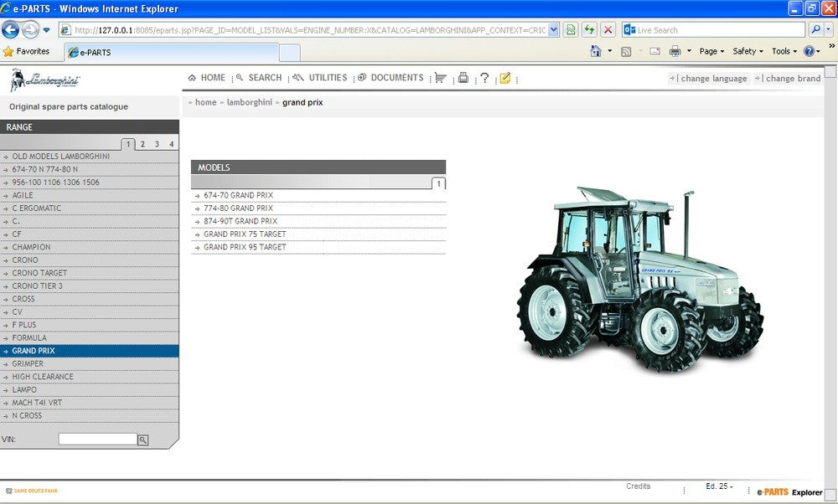
Task: Expand the Page menu dropdown
Action: point(711,51)
